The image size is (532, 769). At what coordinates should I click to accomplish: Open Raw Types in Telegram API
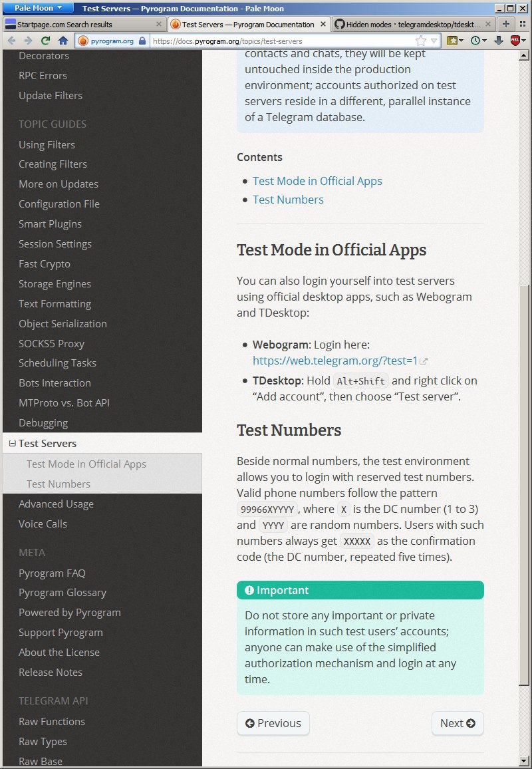(43, 742)
